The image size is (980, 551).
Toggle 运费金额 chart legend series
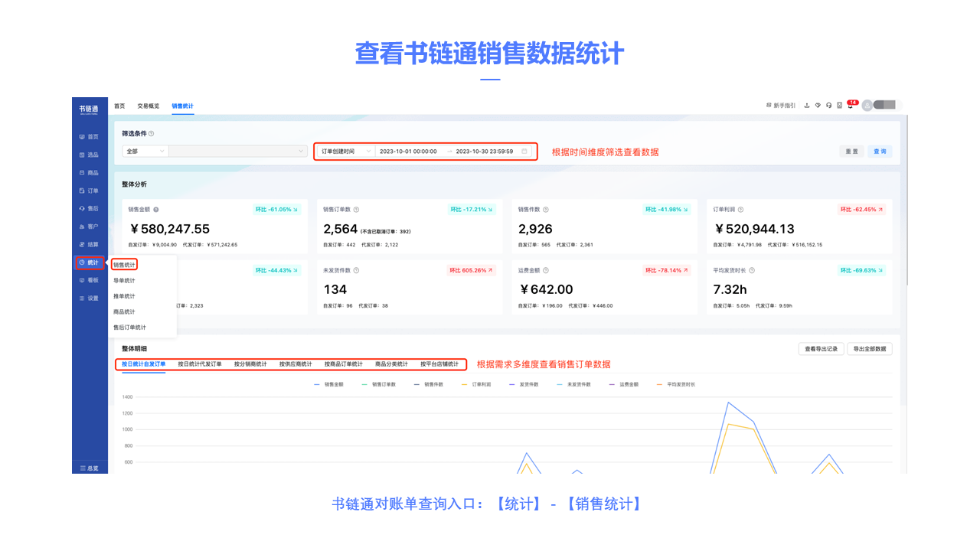623,384
